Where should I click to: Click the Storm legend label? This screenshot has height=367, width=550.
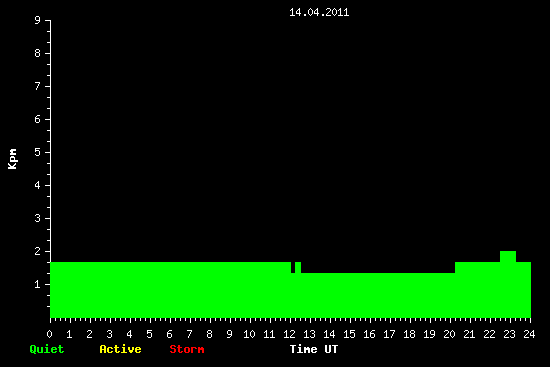tap(187, 349)
